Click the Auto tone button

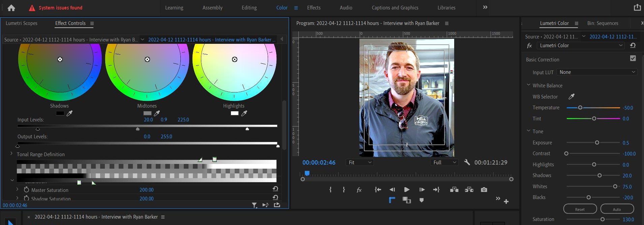[x=617, y=209]
